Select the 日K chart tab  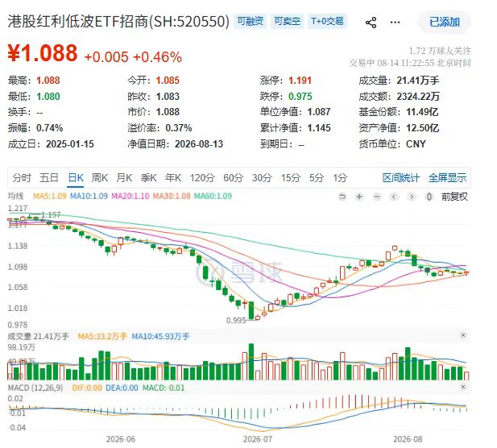click(76, 178)
